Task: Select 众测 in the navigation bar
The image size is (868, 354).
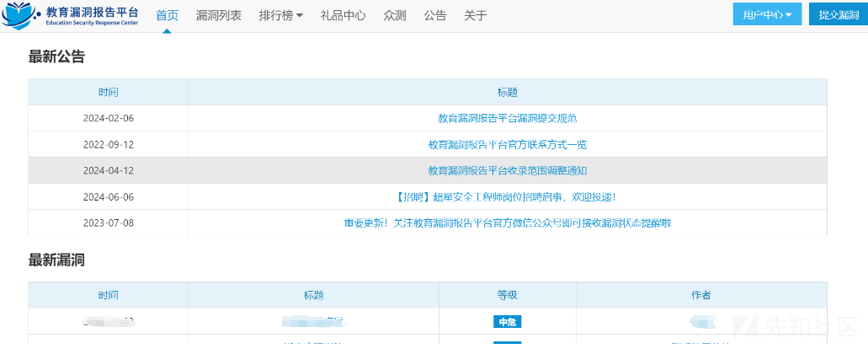Action: pos(395,15)
